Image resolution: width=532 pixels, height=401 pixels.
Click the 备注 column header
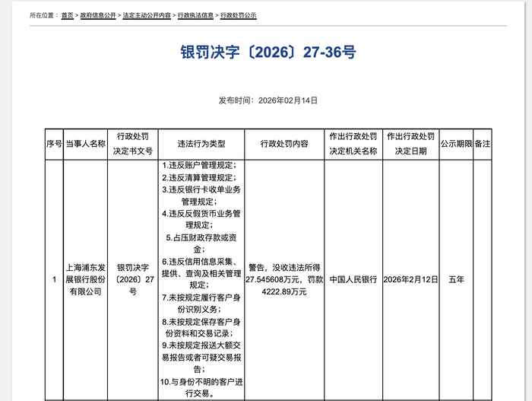(x=483, y=144)
